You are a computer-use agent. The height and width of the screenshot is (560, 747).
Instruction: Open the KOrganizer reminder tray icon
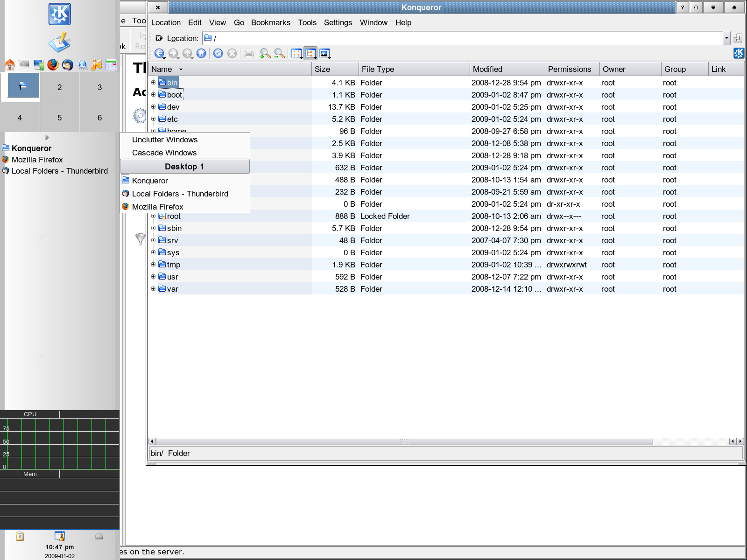coord(59,536)
